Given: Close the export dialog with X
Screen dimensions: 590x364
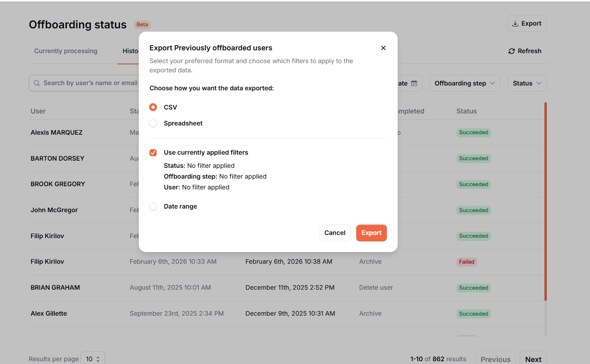Looking at the screenshot, I should 383,48.
